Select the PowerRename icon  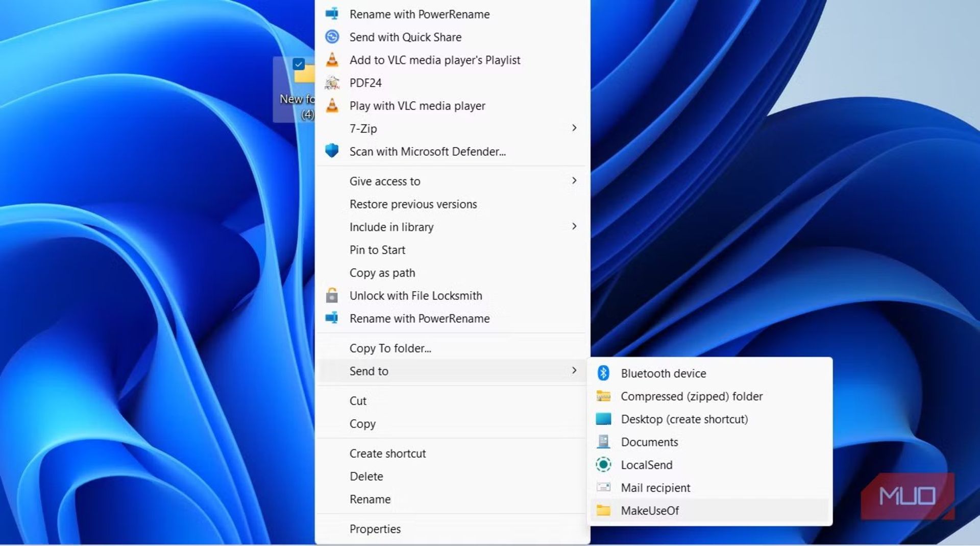pos(333,14)
